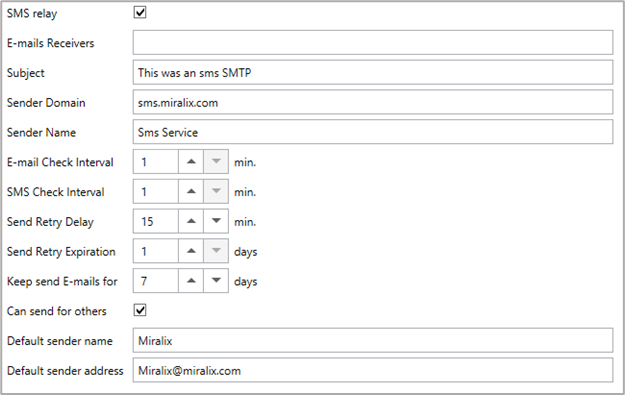Decrease Keep send E-mails for days
The height and width of the screenshot is (395, 625).
216,281
